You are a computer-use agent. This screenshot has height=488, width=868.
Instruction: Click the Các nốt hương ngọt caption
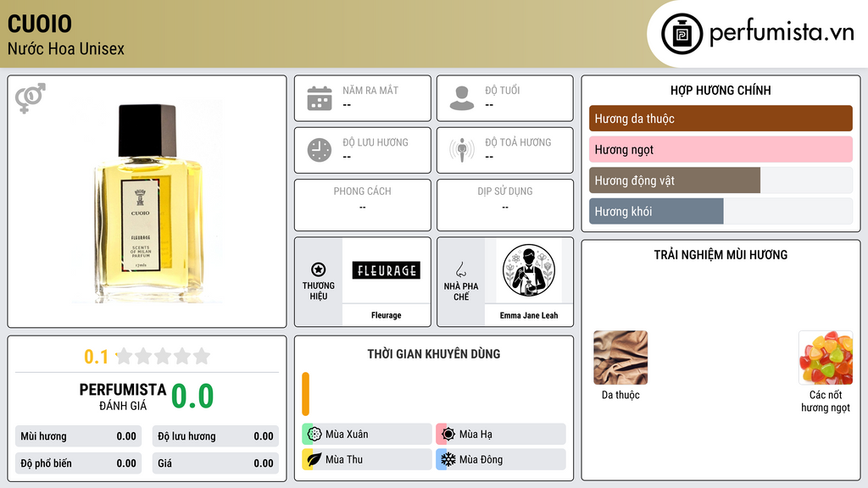826,401
